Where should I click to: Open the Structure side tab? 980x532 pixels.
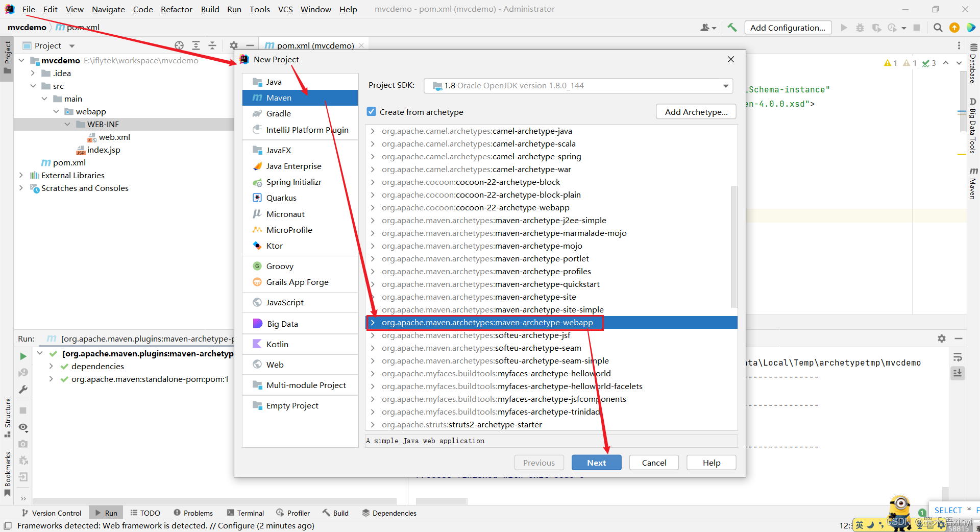tap(8, 418)
